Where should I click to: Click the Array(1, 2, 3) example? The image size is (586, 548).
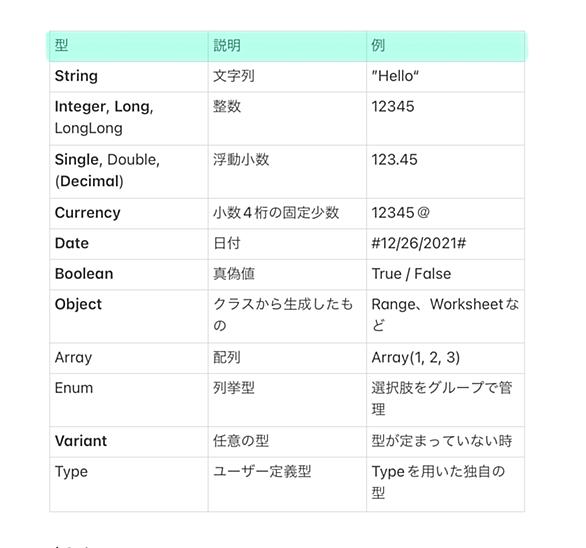(x=415, y=358)
